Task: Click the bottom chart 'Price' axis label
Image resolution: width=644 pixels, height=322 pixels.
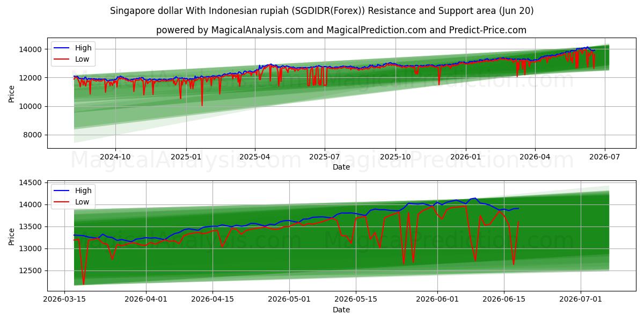Action: (x=12, y=237)
